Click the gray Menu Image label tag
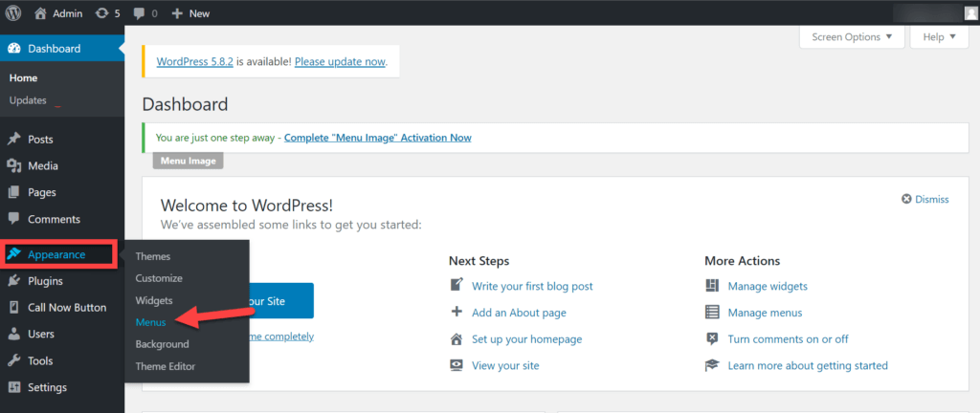 189,161
